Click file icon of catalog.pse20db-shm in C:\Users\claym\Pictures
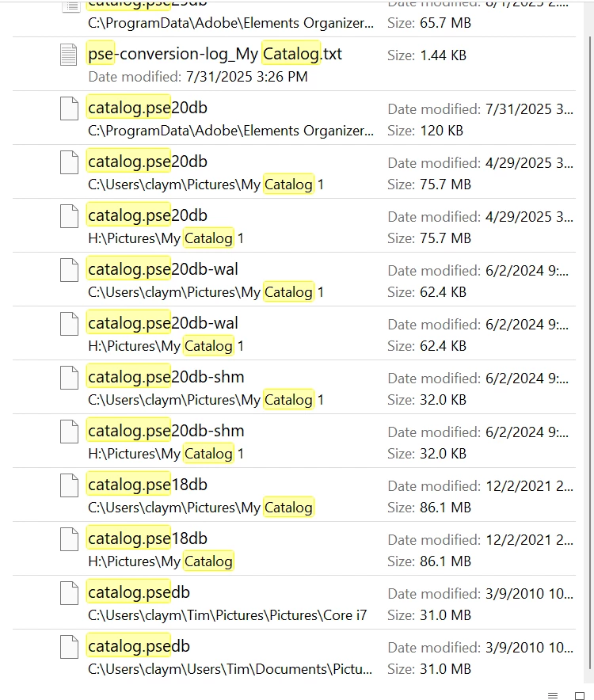 coord(69,378)
